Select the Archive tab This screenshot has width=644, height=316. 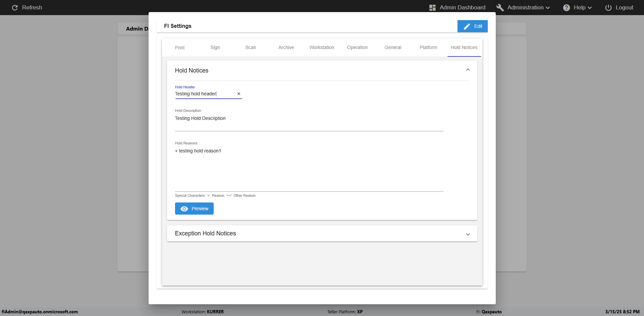click(x=286, y=48)
